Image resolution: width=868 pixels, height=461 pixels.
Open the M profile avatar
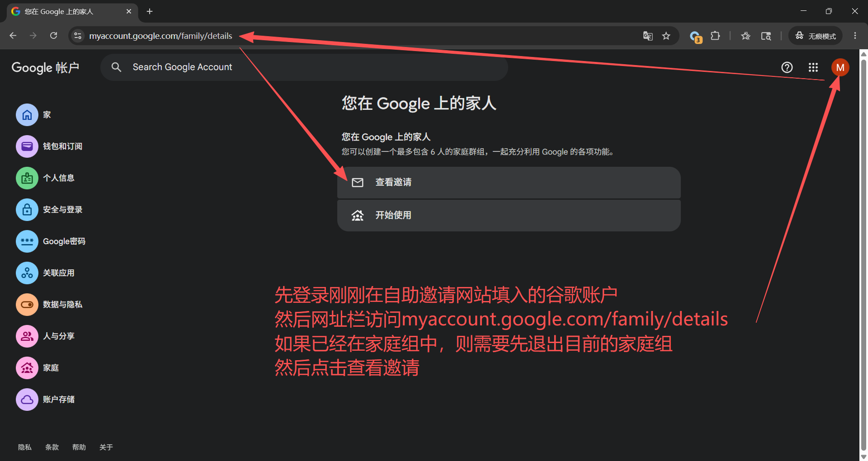[x=840, y=67]
